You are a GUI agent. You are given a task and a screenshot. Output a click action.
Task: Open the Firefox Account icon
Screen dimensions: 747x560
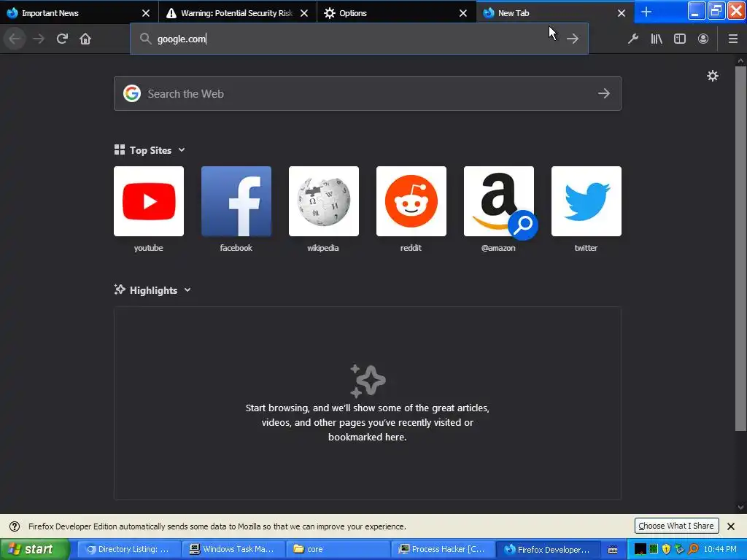703,39
